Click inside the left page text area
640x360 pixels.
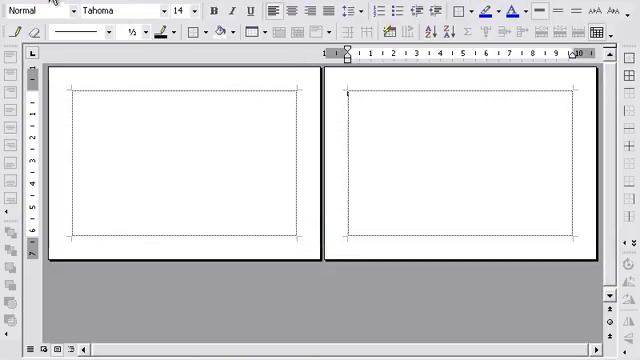(184, 163)
